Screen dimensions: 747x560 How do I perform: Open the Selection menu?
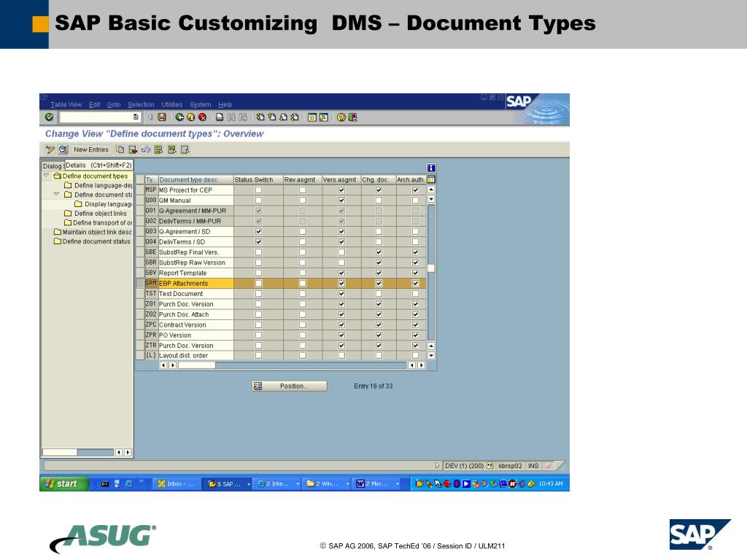[141, 105]
